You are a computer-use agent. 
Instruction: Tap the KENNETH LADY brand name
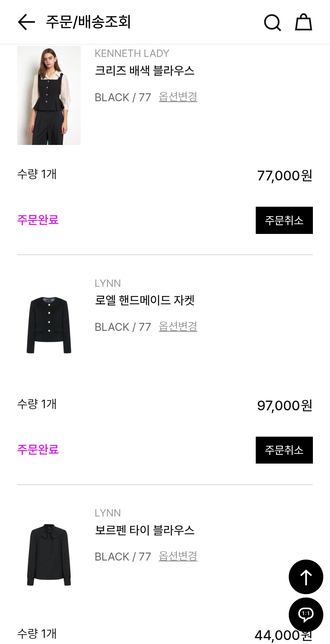(x=132, y=54)
